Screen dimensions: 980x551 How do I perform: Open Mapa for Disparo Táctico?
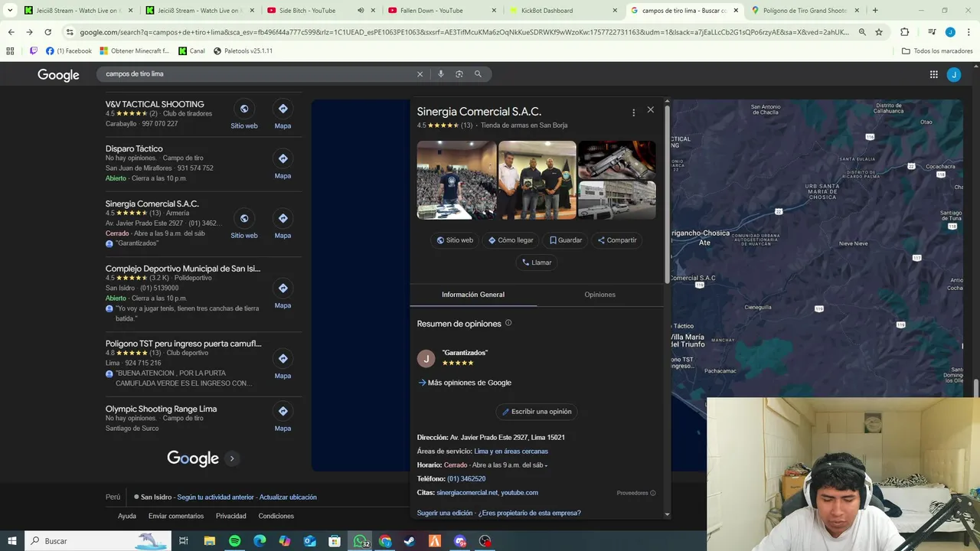283,165
